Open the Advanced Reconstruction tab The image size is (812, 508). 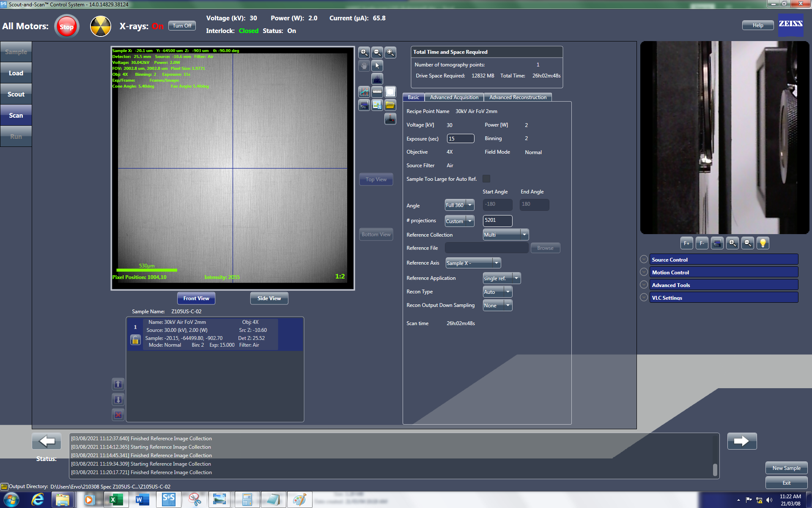click(518, 97)
